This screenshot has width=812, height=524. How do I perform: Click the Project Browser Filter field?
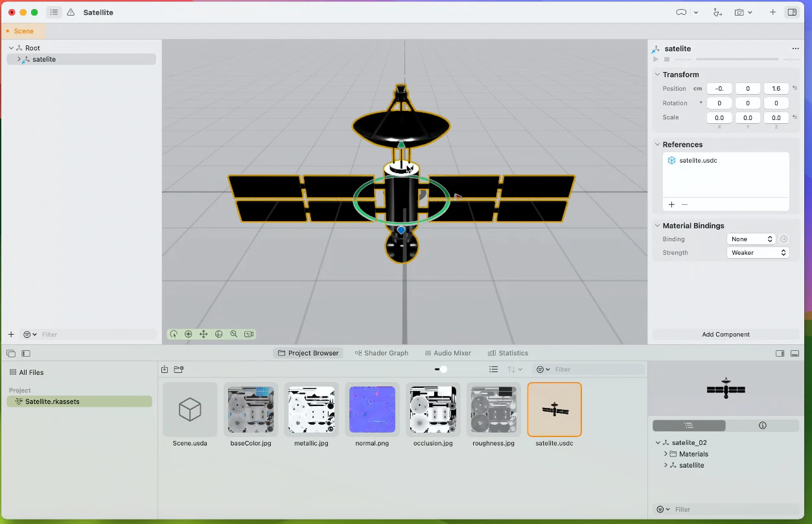pos(597,369)
